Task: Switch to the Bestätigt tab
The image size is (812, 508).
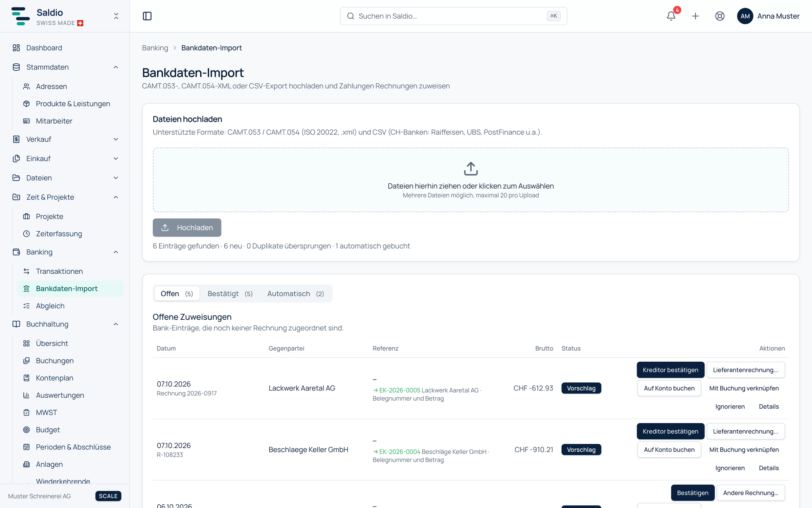Action: click(x=230, y=294)
